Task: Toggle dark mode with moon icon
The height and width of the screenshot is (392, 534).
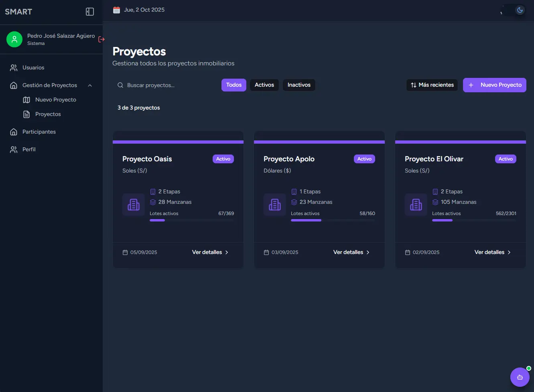Action: 520,10
